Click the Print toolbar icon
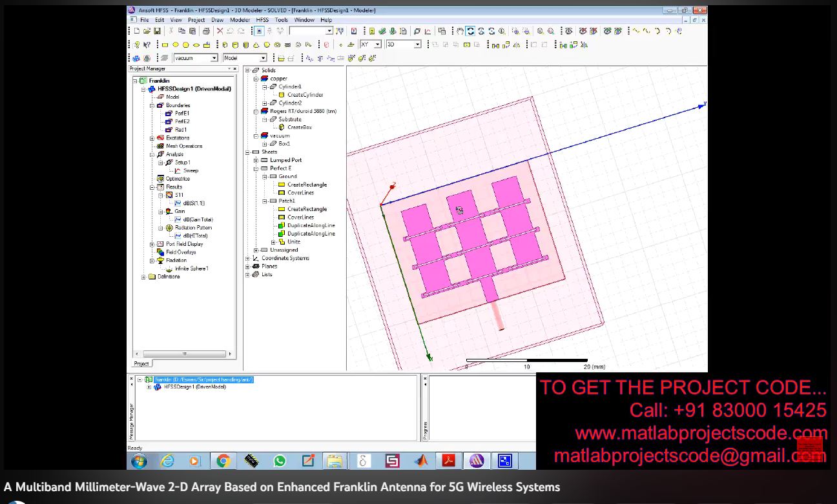This screenshot has width=837, height=504. click(206, 31)
